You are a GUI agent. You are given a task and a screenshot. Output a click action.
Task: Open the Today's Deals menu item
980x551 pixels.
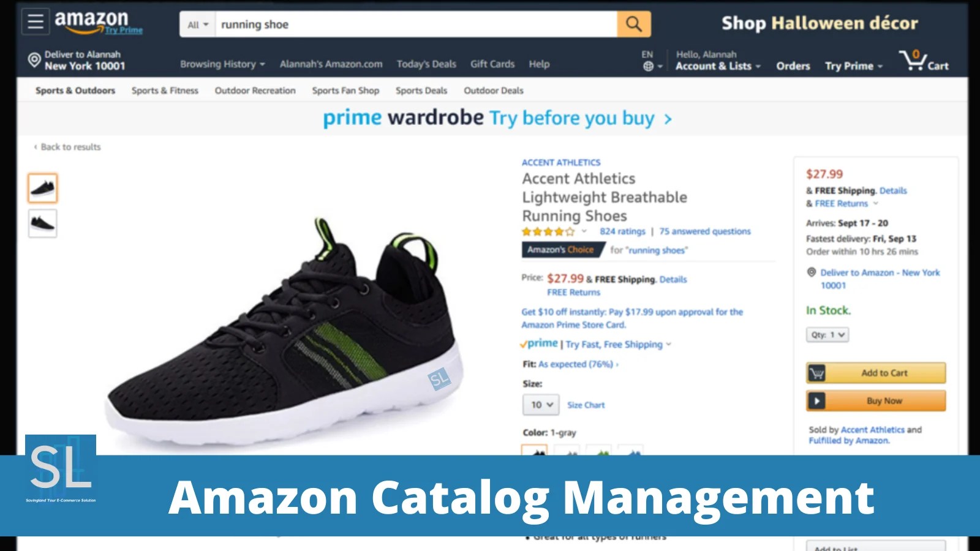coord(426,64)
